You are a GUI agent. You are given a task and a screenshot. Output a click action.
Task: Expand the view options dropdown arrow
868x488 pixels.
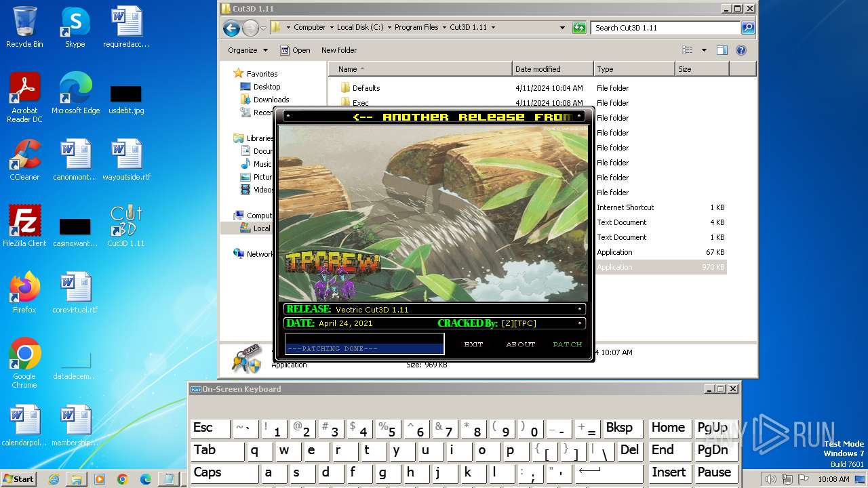pos(704,50)
